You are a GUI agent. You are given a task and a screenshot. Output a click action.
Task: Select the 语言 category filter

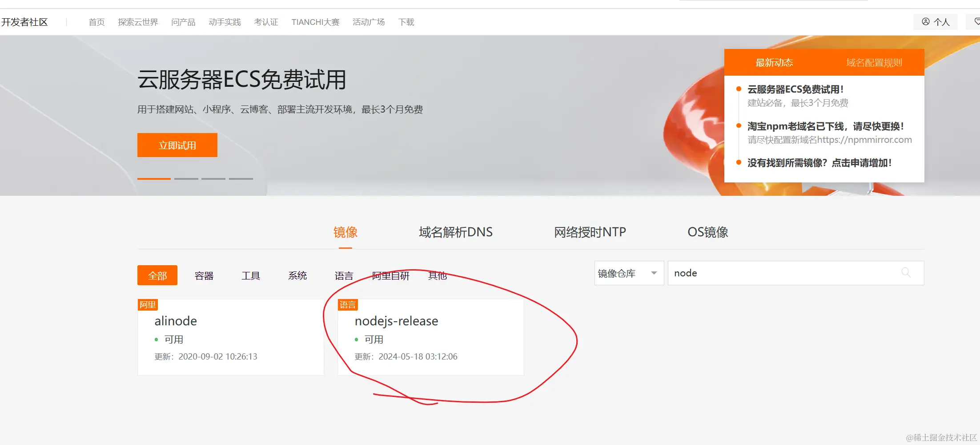344,275
